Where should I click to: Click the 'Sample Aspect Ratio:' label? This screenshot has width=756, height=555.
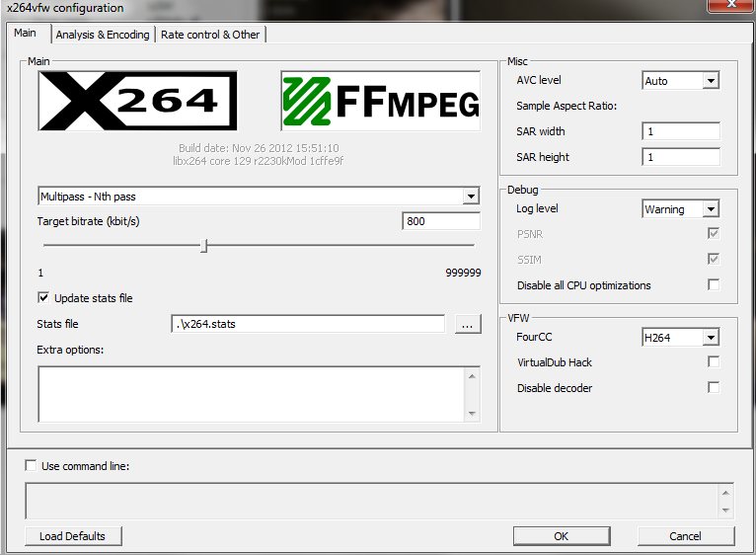[x=567, y=107]
